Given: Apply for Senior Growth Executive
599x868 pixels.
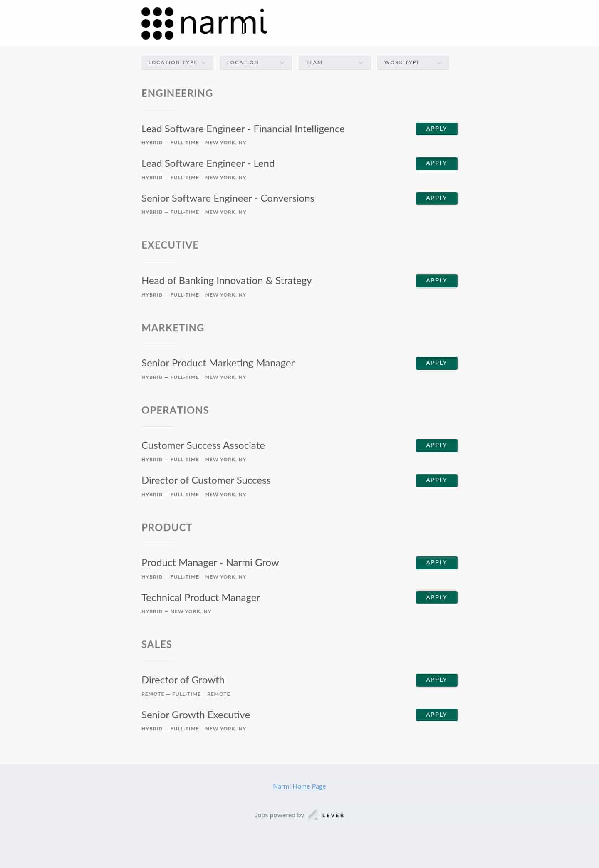Looking at the screenshot, I should [436, 715].
